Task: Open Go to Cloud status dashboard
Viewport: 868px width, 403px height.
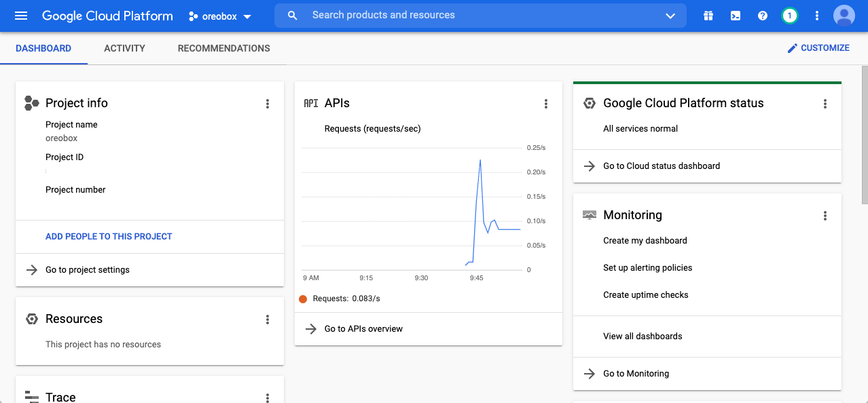Action: [662, 166]
